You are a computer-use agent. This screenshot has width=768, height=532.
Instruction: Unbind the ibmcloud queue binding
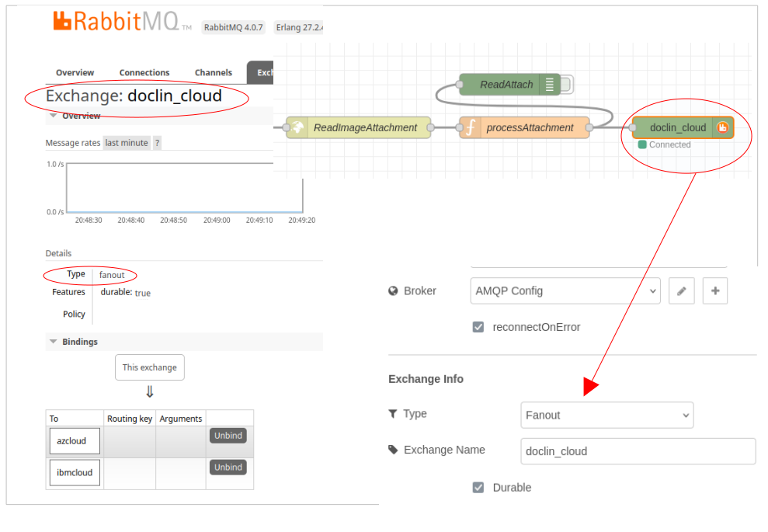228,468
